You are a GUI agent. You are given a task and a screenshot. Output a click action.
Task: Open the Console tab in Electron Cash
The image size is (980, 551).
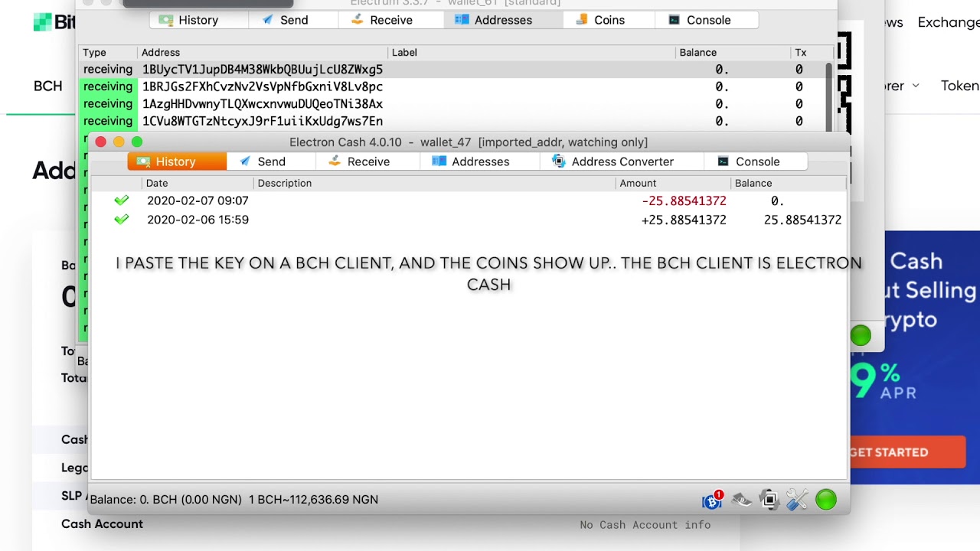click(x=756, y=161)
